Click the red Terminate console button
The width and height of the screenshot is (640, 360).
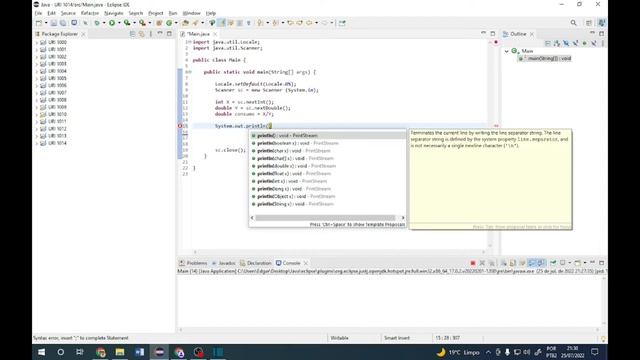[473, 263]
